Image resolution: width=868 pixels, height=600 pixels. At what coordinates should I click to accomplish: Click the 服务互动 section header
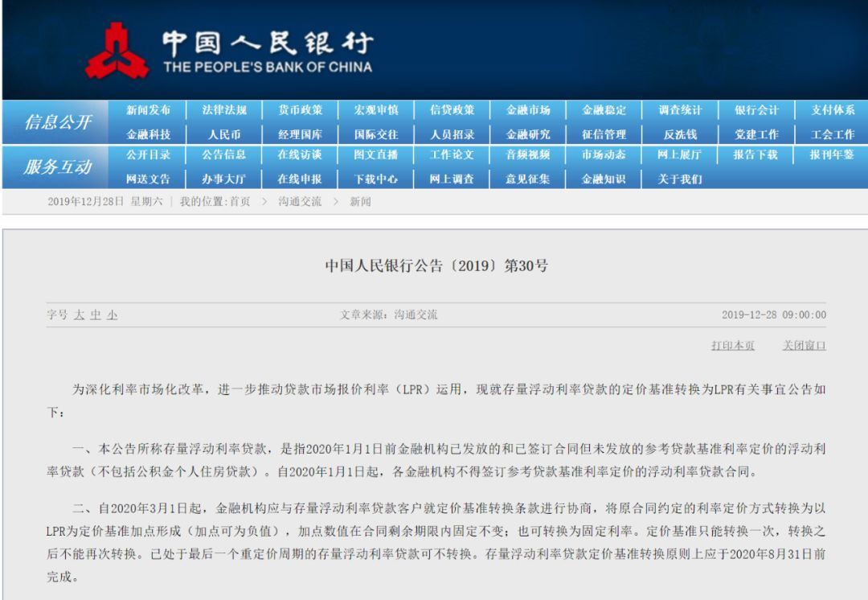[x=58, y=166]
